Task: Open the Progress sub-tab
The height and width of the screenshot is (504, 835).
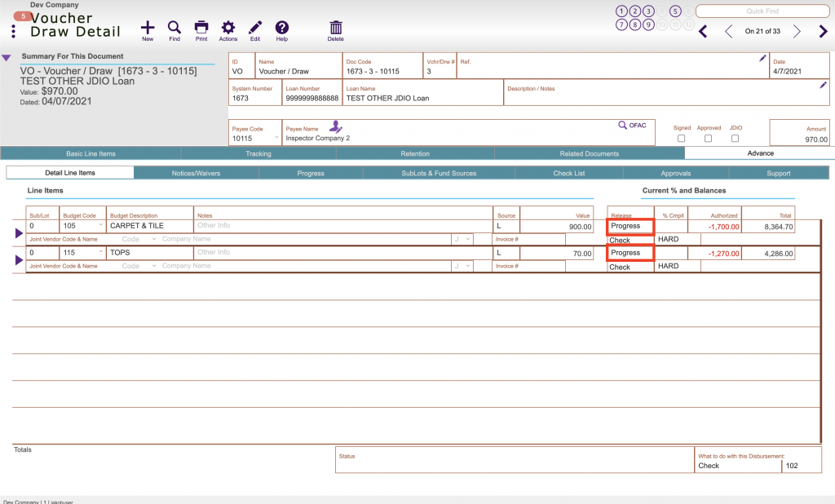Action: pos(311,173)
